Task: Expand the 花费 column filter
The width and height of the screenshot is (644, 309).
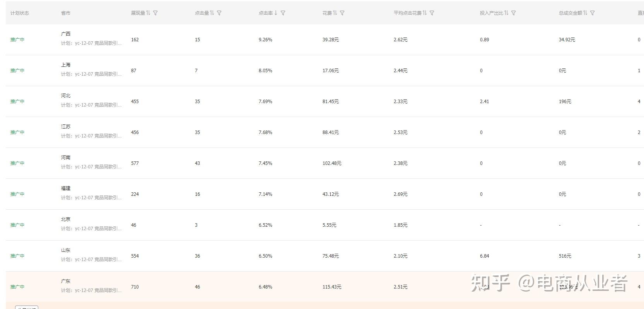Action: tap(342, 13)
